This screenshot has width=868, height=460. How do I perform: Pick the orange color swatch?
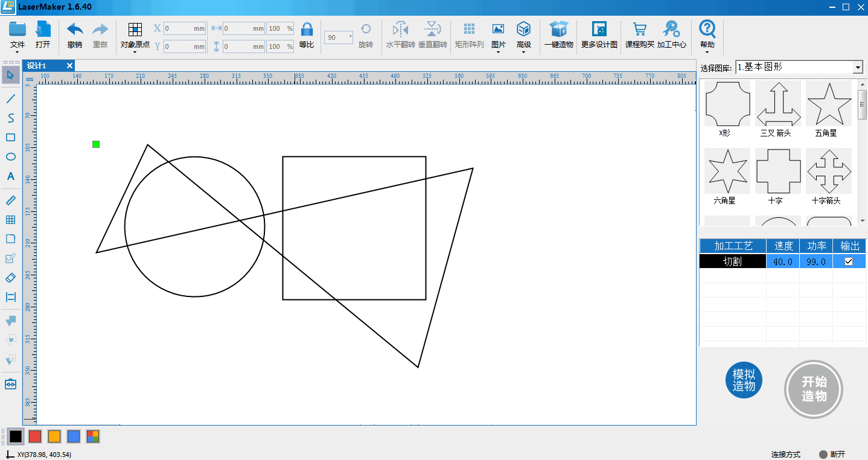pos(54,436)
